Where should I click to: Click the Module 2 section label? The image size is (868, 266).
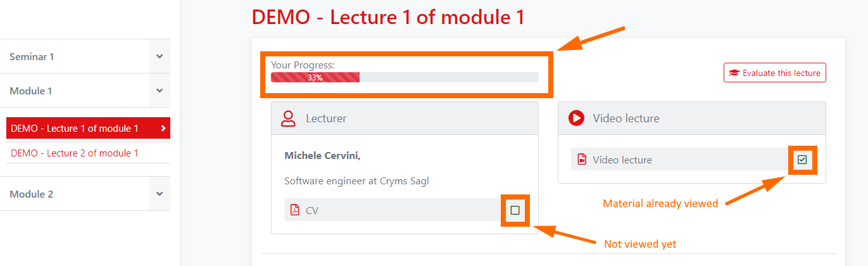click(32, 194)
